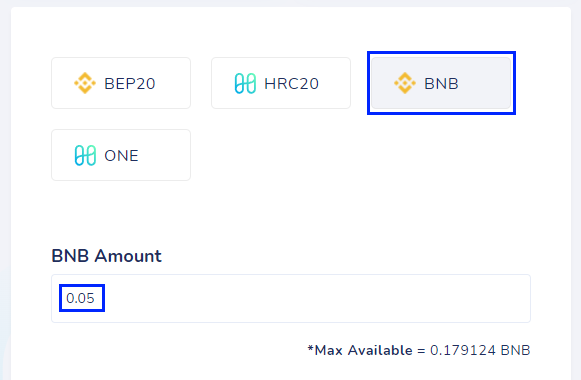This screenshot has width=581, height=380.
Task: Choose the ONE token option
Action: (121, 155)
